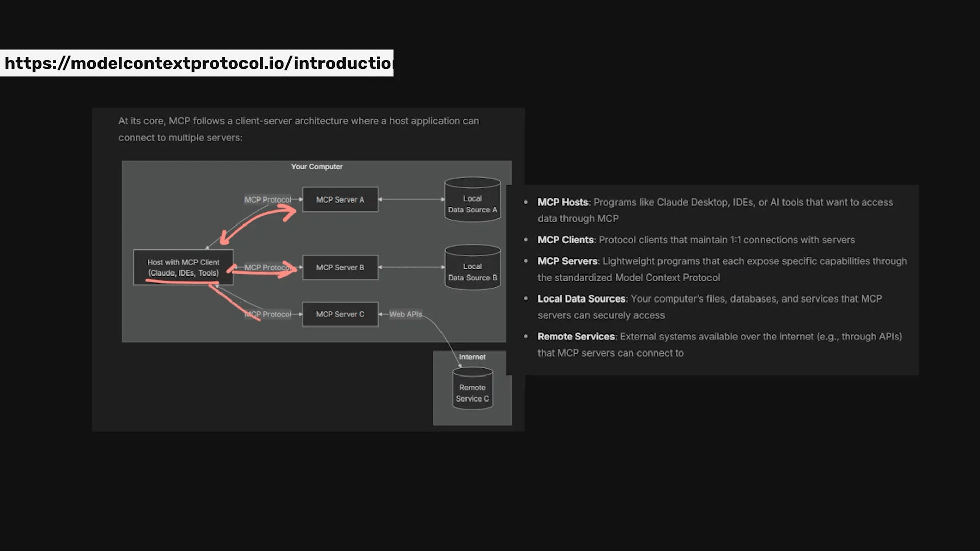Click the Host with MCP Client box

(183, 267)
